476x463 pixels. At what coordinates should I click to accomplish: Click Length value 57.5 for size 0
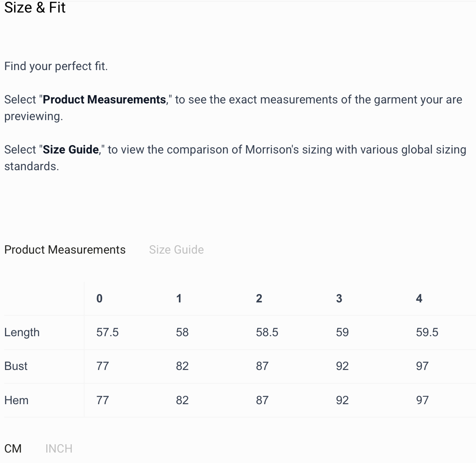pos(108,332)
